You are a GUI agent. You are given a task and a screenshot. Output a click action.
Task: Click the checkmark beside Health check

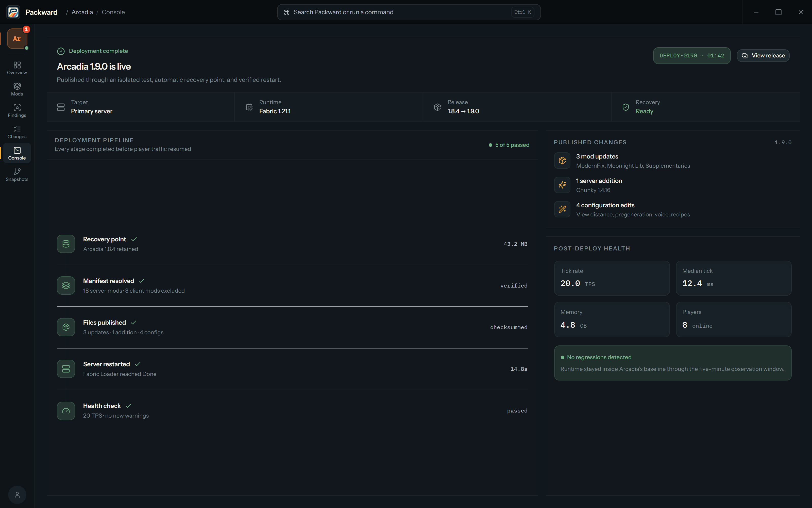128,406
